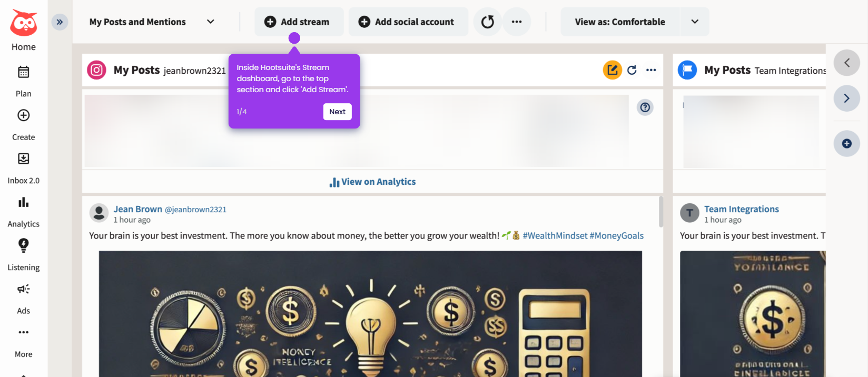This screenshot has width=868, height=377.
Task: Open Ads megaphone icon in sidebar
Action: click(x=23, y=289)
